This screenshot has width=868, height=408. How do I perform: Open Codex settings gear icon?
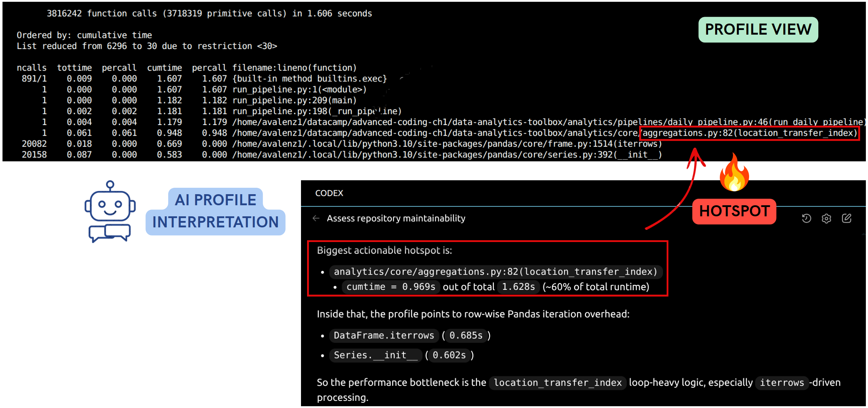coord(826,218)
